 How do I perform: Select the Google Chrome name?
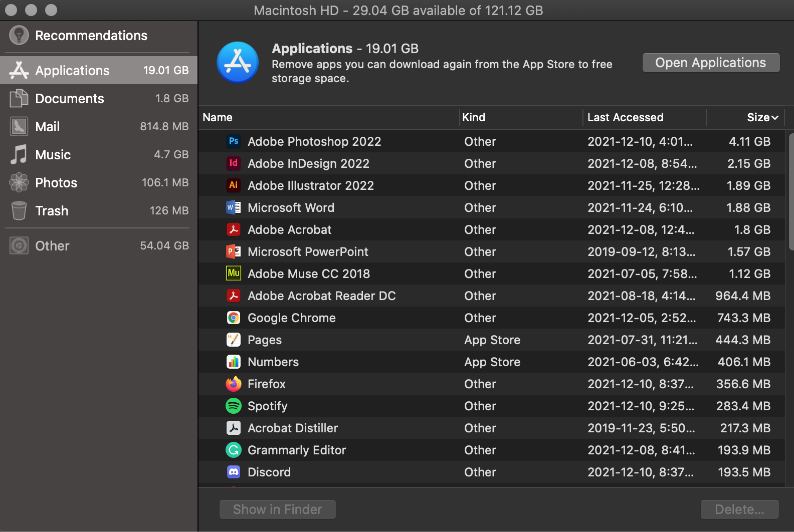pyautogui.click(x=292, y=318)
